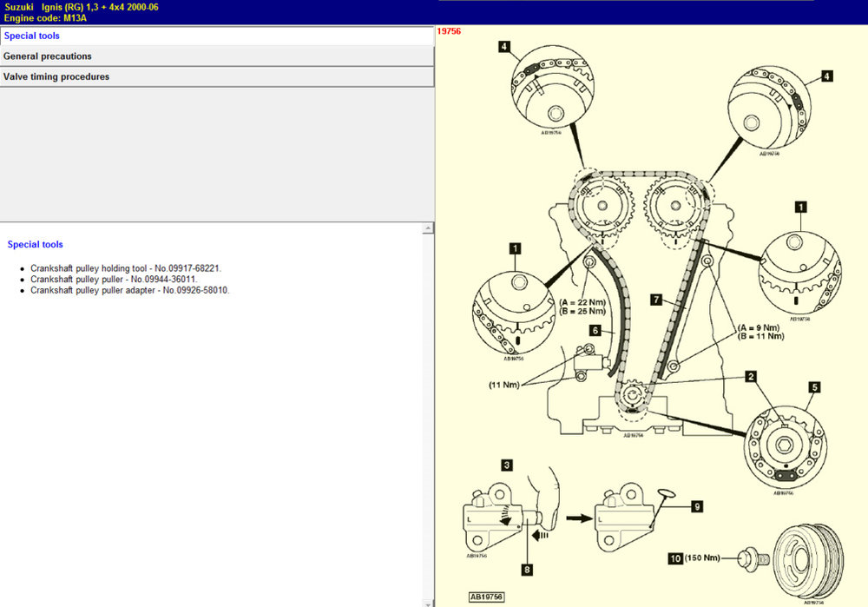Click callout number 5 near crankshaft sprocket
Screen dimensions: 868x607
[x=814, y=387]
